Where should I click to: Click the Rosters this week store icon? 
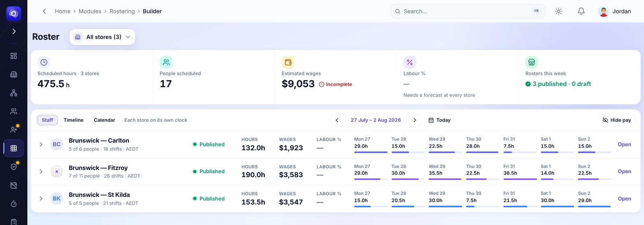click(x=532, y=62)
